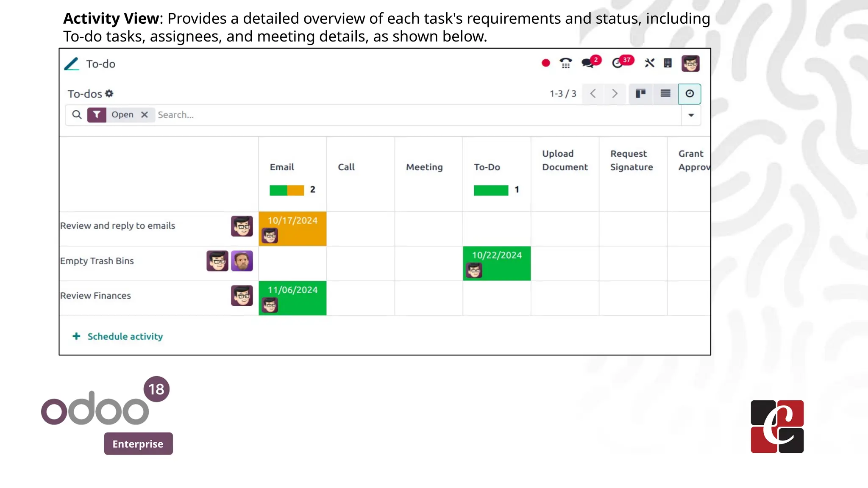The image size is (868, 488).
Task: Click the red recording dot icon
Action: [546, 64]
